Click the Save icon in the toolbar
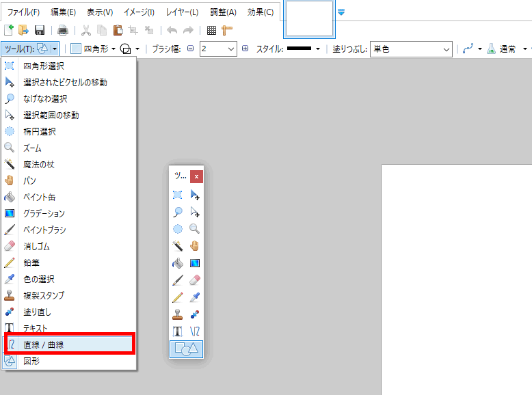The image size is (532, 395). 40,30
